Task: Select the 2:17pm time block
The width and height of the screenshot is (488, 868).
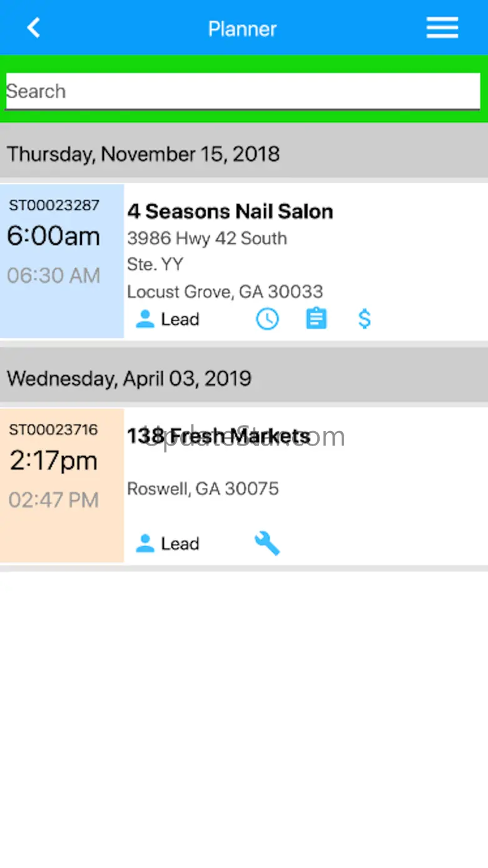Action: [54, 461]
